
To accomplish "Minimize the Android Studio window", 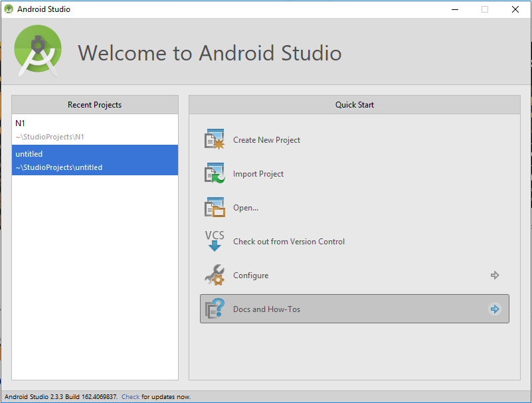I will coord(455,9).
